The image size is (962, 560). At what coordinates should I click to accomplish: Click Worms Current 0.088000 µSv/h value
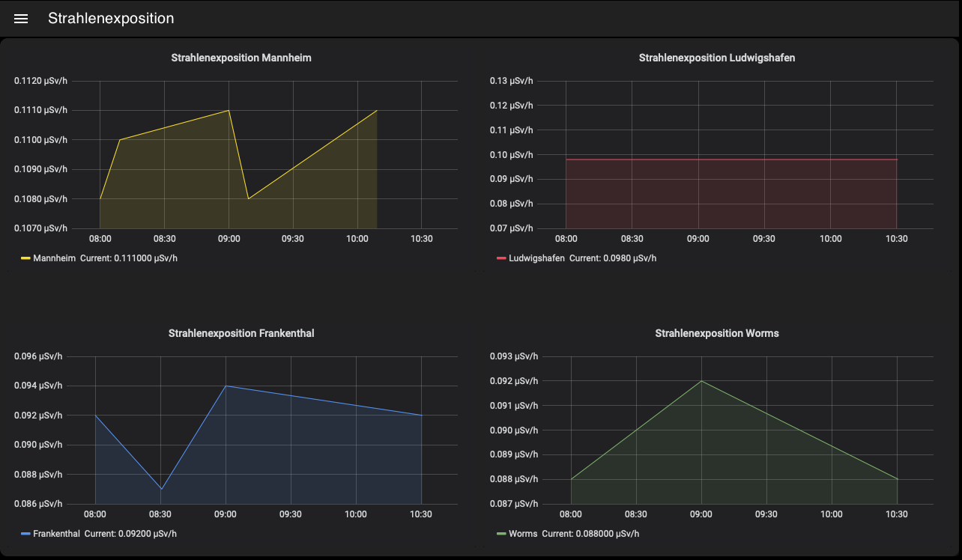click(590, 534)
